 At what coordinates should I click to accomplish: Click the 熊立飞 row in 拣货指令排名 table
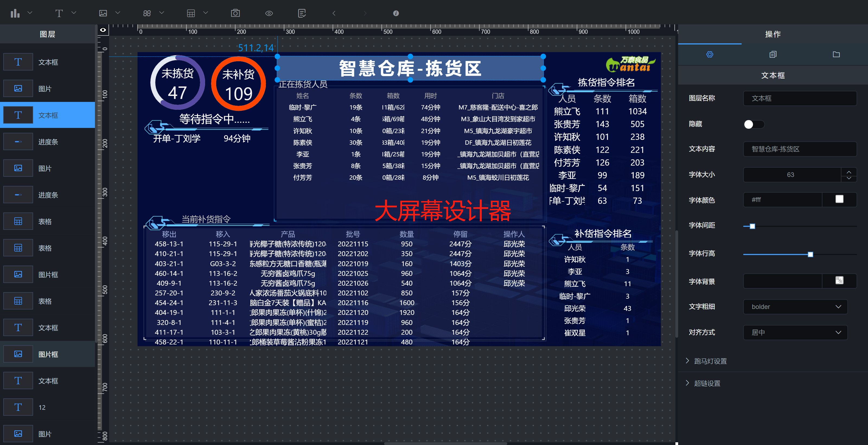pyautogui.click(x=602, y=111)
